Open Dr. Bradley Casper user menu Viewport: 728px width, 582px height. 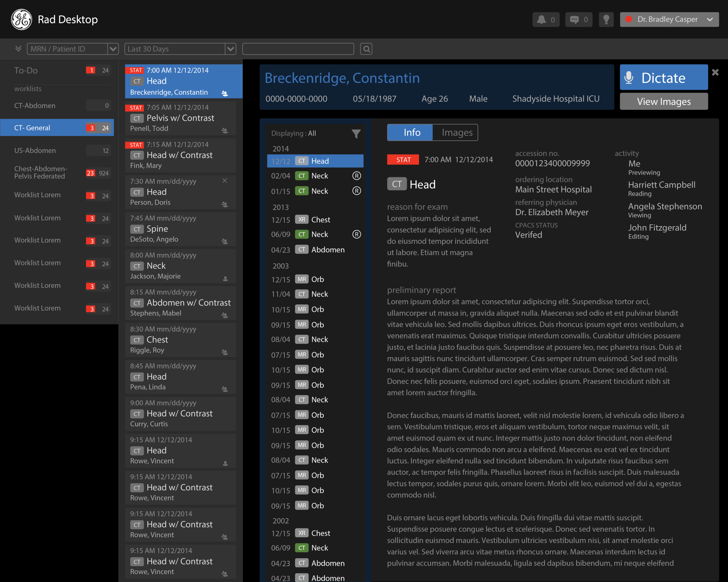click(x=669, y=19)
